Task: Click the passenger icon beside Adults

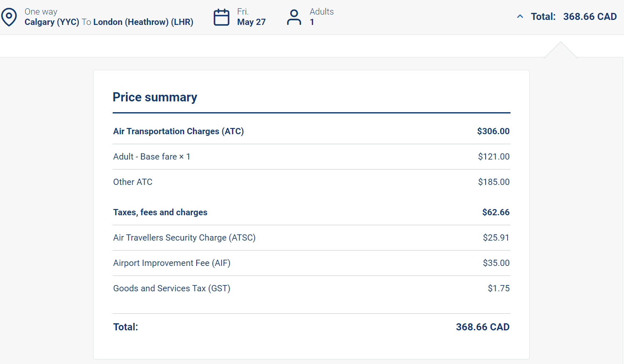Action: tap(294, 17)
